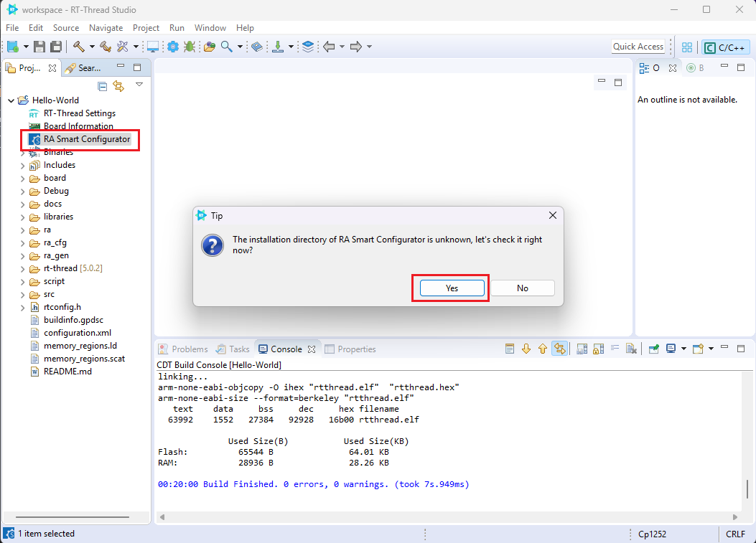
Task: Click the monitor terminal icon in toolbar
Action: click(153, 47)
